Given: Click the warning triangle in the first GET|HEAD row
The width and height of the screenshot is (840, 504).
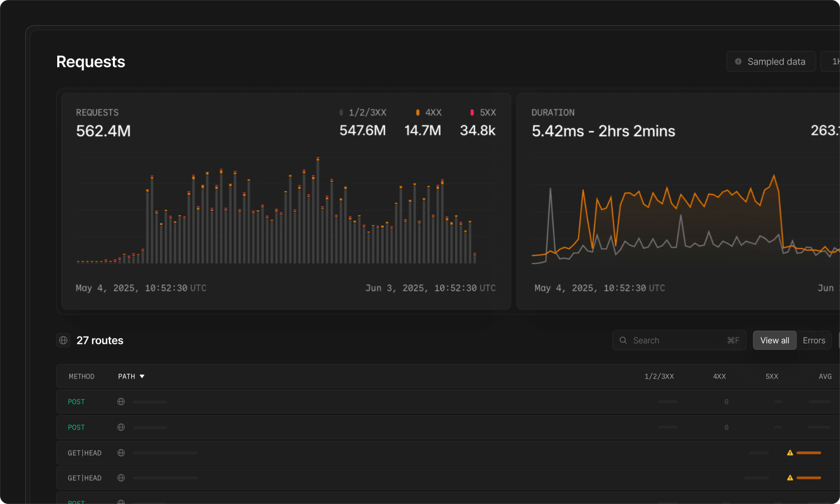Looking at the screenshot, I should click(x=790, y=453).
